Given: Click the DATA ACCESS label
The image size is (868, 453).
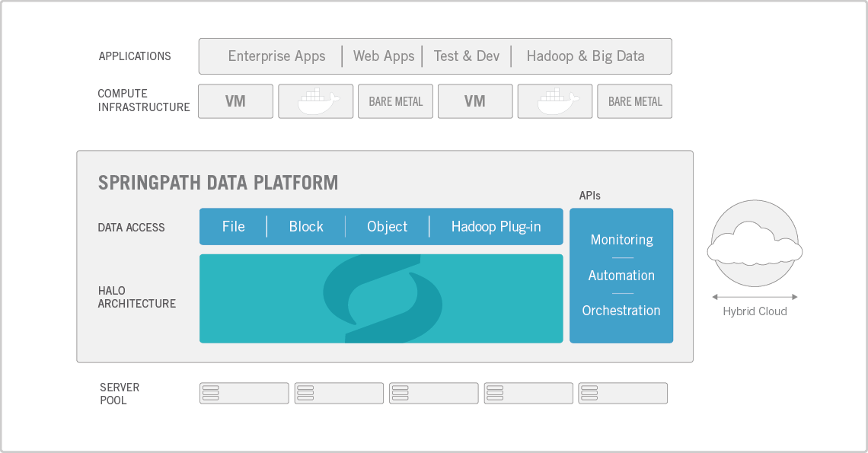Looking at the screenshot, I should click(131, 228).
